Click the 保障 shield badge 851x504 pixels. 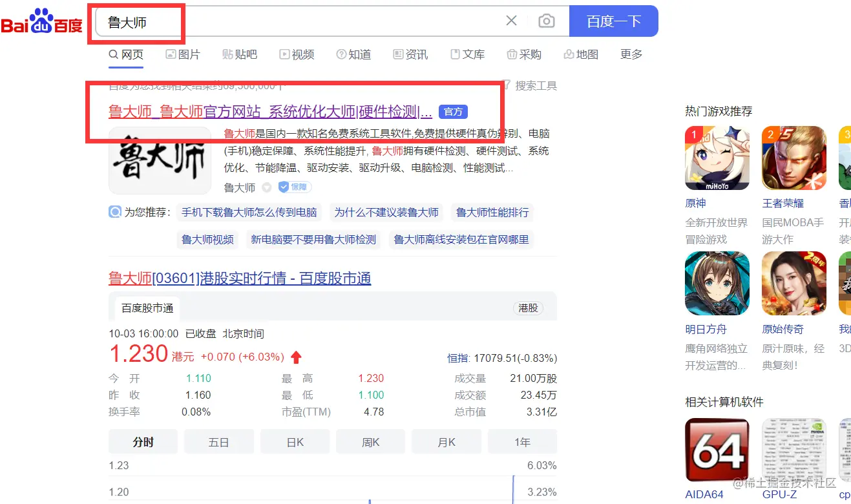click(295, 187)
